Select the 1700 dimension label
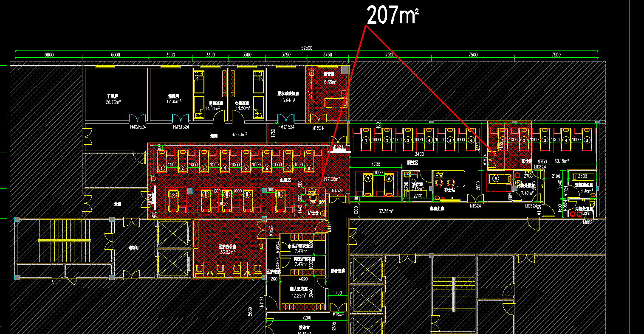Screen dimensions: 644x334 [x=337, y=293]
